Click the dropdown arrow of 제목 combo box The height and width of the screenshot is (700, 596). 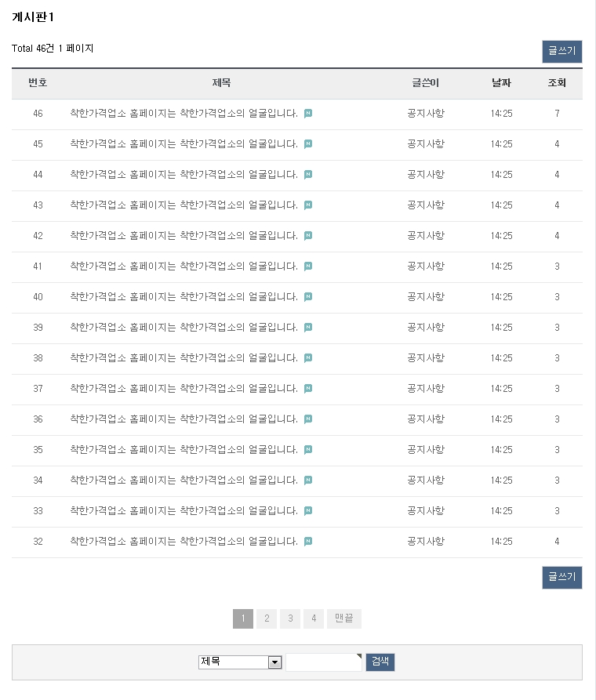click(274, 662)
